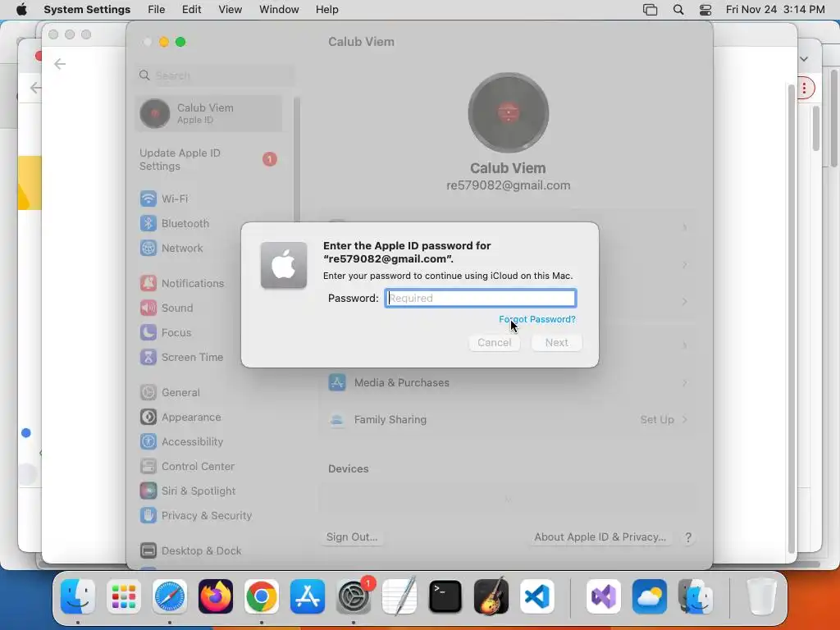The height and width of the screenshot is (630, 840).
Task: Open Visual Studio purple icon in Dock
Action: point(604,596)
